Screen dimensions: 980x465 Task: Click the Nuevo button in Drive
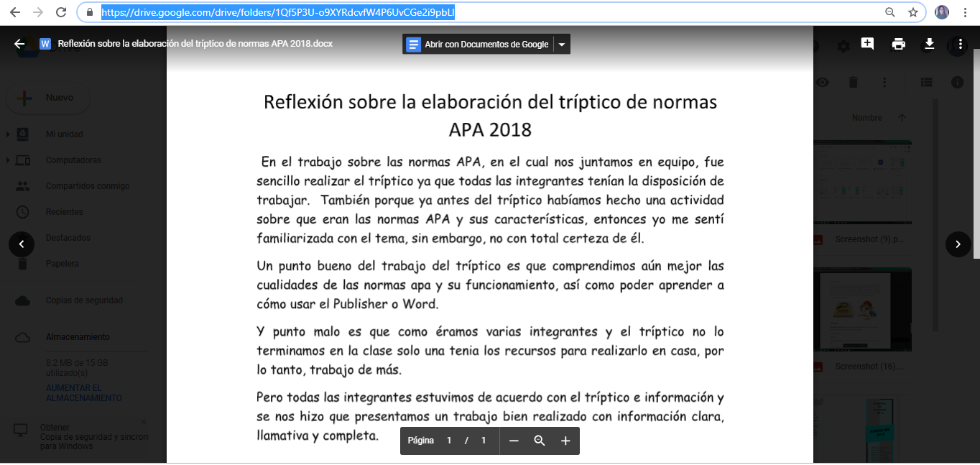[x=48, y=98]
